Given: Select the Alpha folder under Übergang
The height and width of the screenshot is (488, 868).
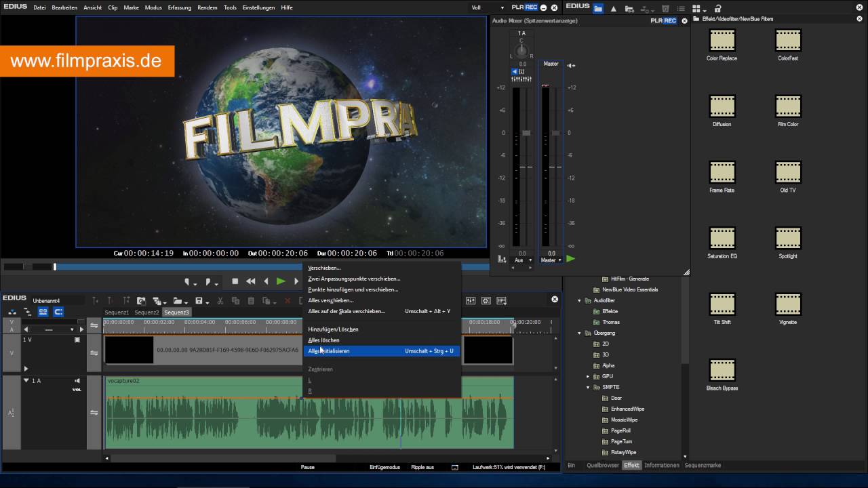Looking at the screenshot, I should pyautogui.click(x=608, y=365).
